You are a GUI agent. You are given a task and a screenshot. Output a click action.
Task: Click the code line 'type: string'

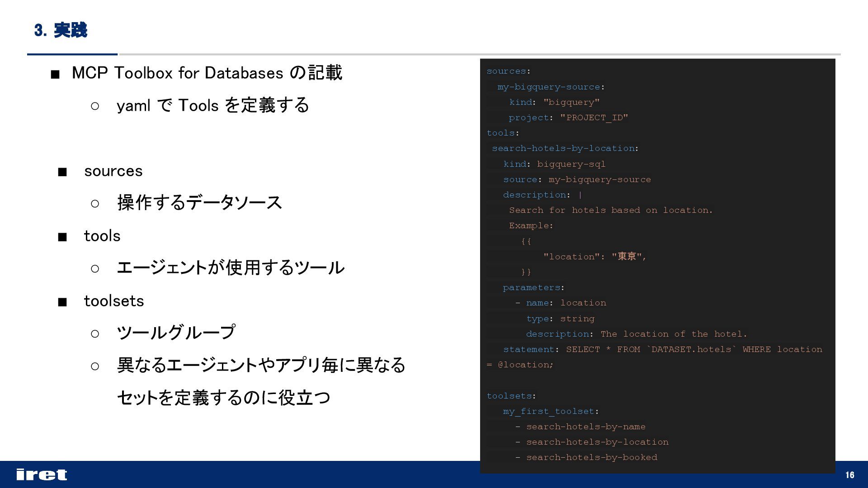(x=560, y=319)
